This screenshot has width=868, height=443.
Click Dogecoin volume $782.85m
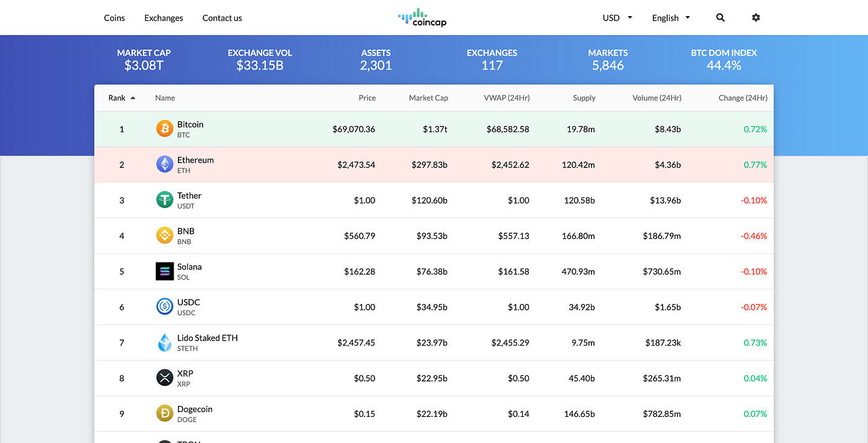pos(660,414)
